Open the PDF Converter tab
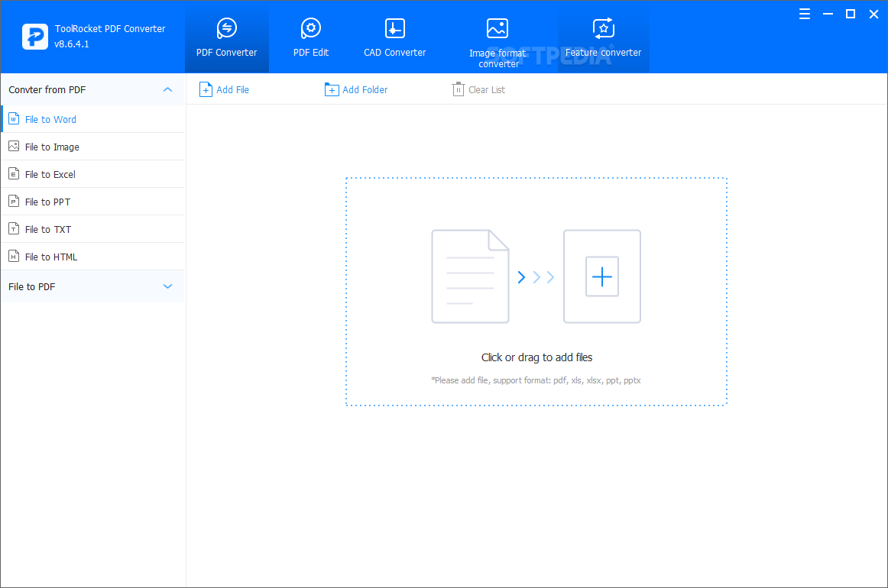Viewport: 888px width, 588px height. pyautogui.click(x=226, y=38)
